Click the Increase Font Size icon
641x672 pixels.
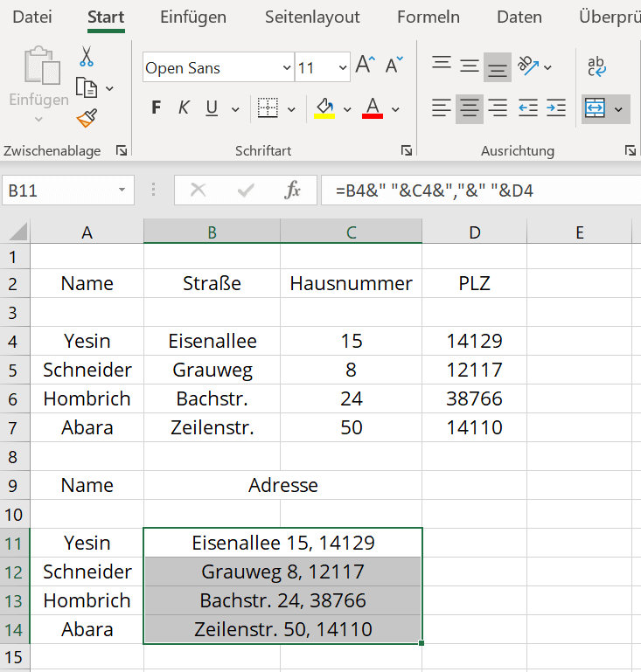(365, 66)
